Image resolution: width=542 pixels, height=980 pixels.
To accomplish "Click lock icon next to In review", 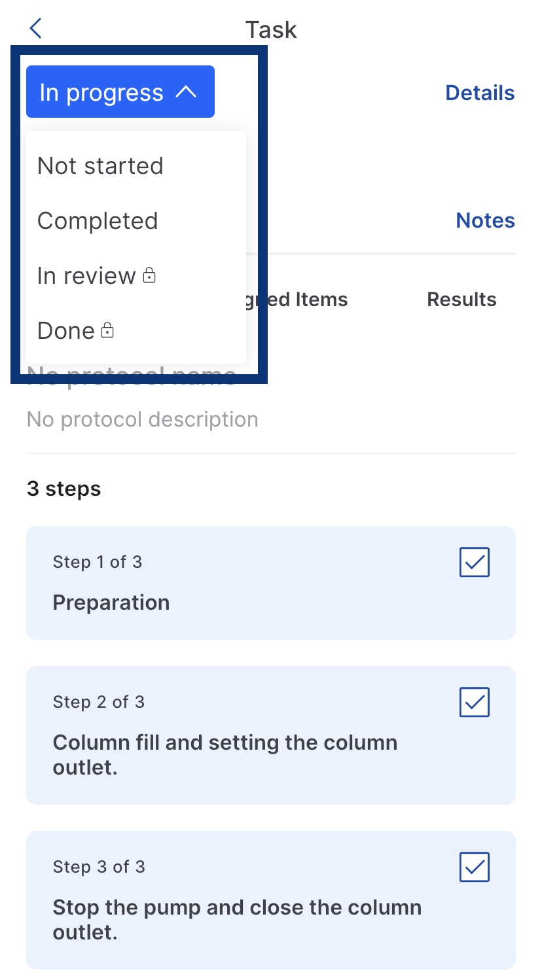I will (149, 275).
